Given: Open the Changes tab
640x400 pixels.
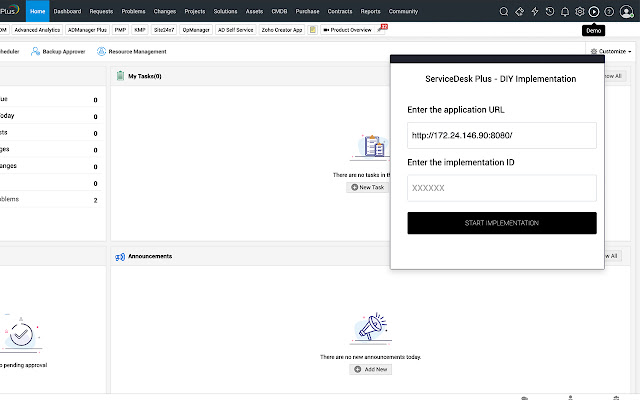Looking at the screenshot, I should 165,11.
